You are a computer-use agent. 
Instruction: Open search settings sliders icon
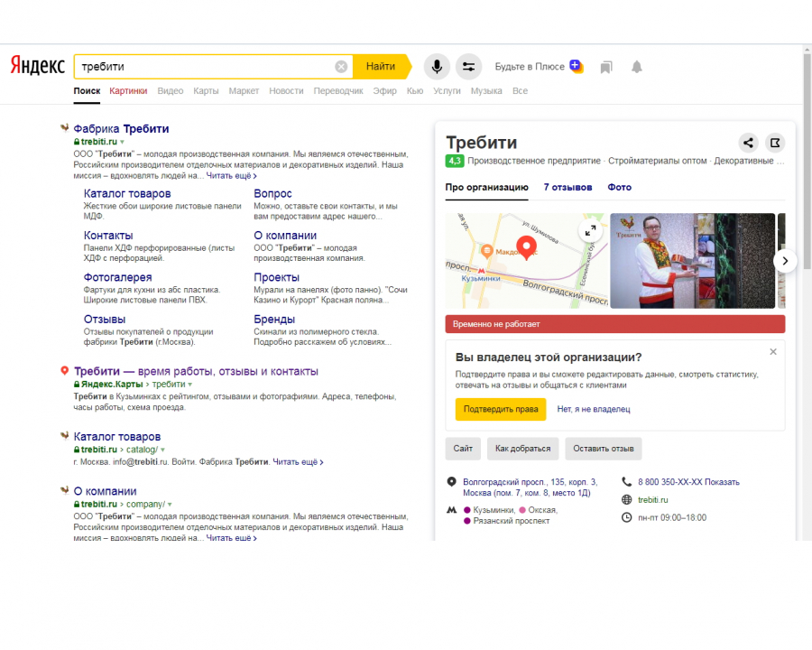pos(468,66)
